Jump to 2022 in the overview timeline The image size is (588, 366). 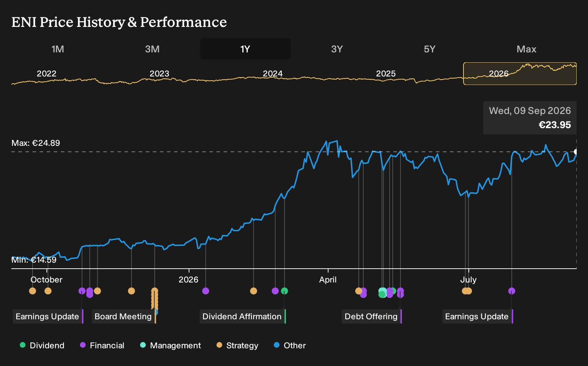pos(47,74)
